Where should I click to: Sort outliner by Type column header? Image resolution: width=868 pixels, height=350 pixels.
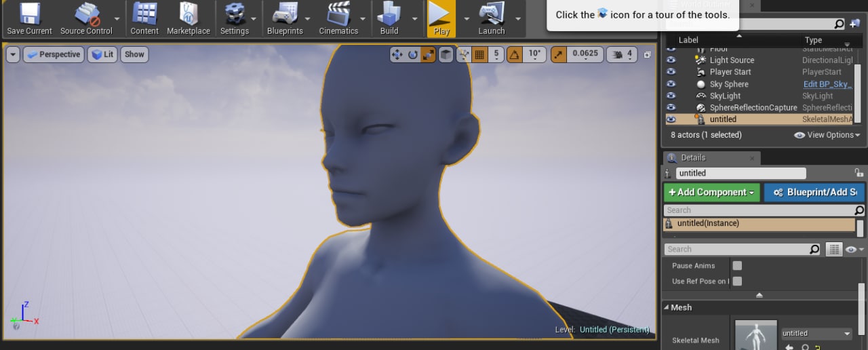tap(813, 41)
